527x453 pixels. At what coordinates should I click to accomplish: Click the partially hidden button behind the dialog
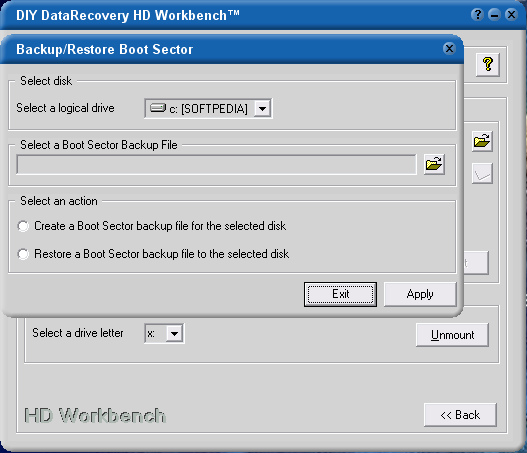click(x=476, y=263)
